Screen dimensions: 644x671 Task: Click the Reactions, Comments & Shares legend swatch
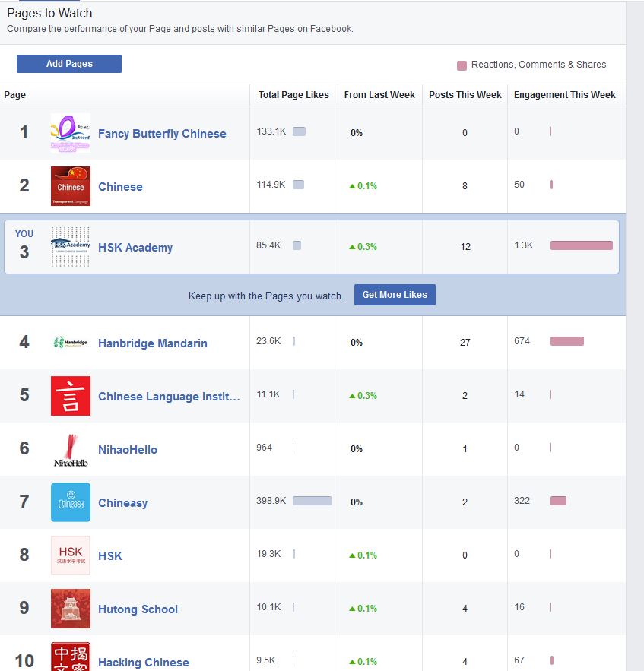click(x=462, y=65)
